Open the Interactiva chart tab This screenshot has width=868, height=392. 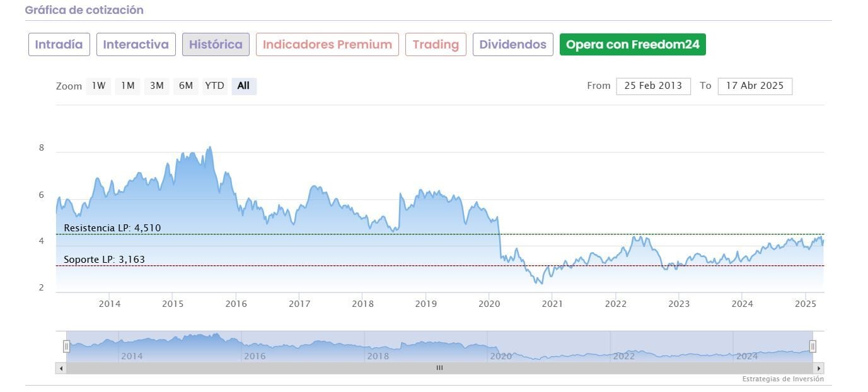136,45
